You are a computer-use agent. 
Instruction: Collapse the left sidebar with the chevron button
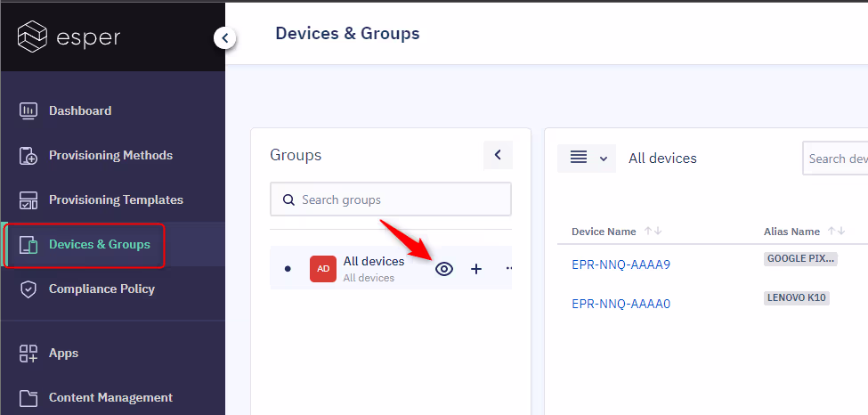coord(224,38)
